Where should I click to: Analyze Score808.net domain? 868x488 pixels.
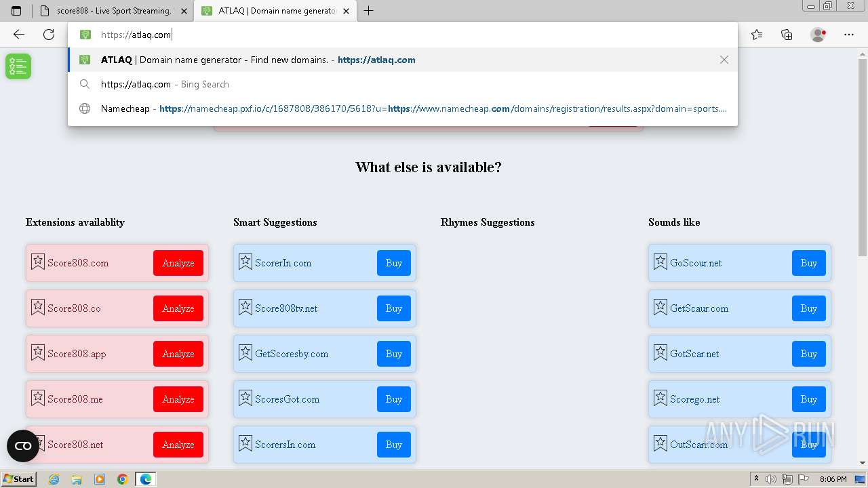tap(178, 445)
